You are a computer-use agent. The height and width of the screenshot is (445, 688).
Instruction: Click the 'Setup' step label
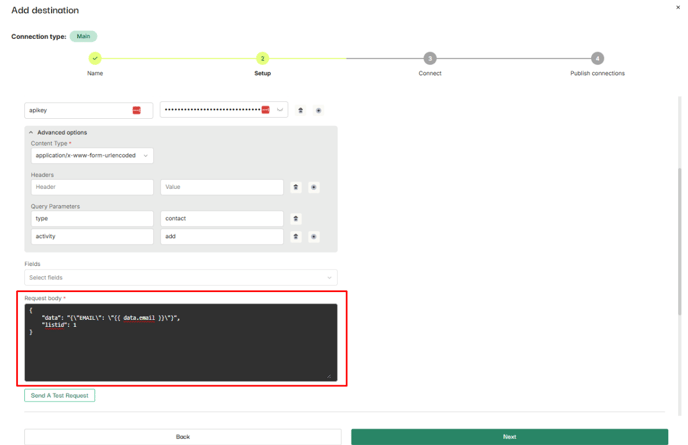click(x=262, y=73)
